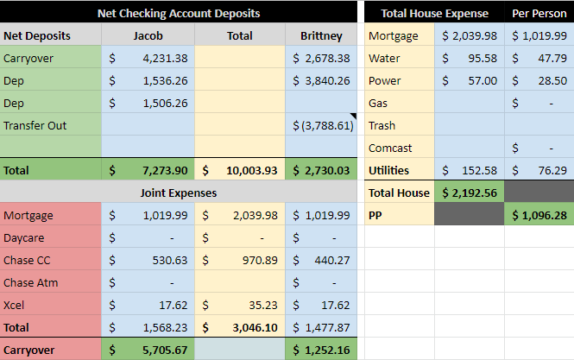
Task: Select Brittney's carryover value 2,678.38
Action: coord(321,57)
